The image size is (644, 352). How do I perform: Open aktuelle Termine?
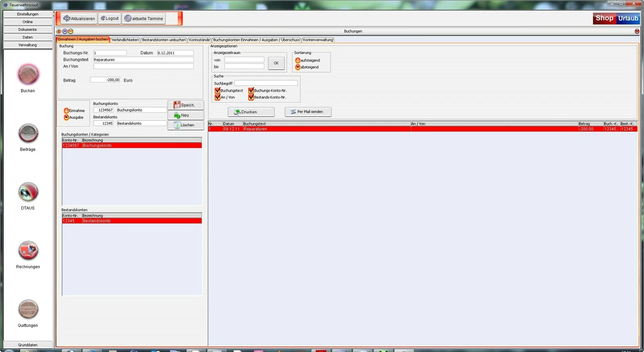point(144,19)
